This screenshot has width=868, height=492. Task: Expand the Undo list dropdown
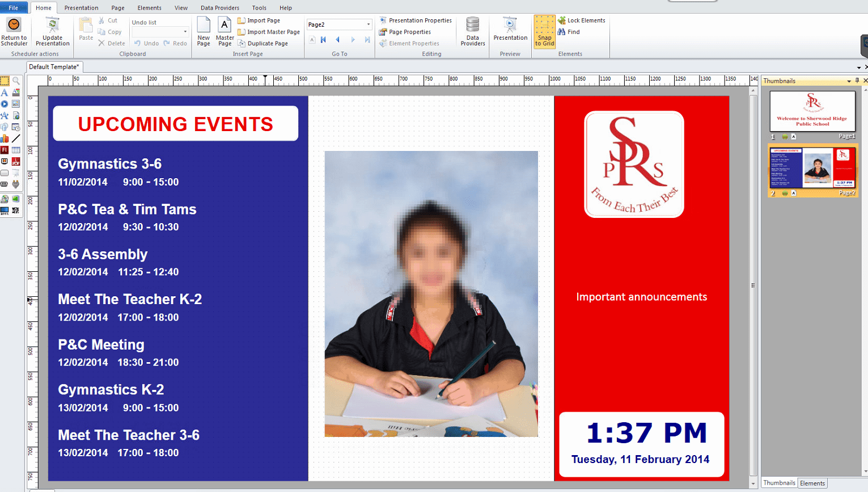point(185,32)
